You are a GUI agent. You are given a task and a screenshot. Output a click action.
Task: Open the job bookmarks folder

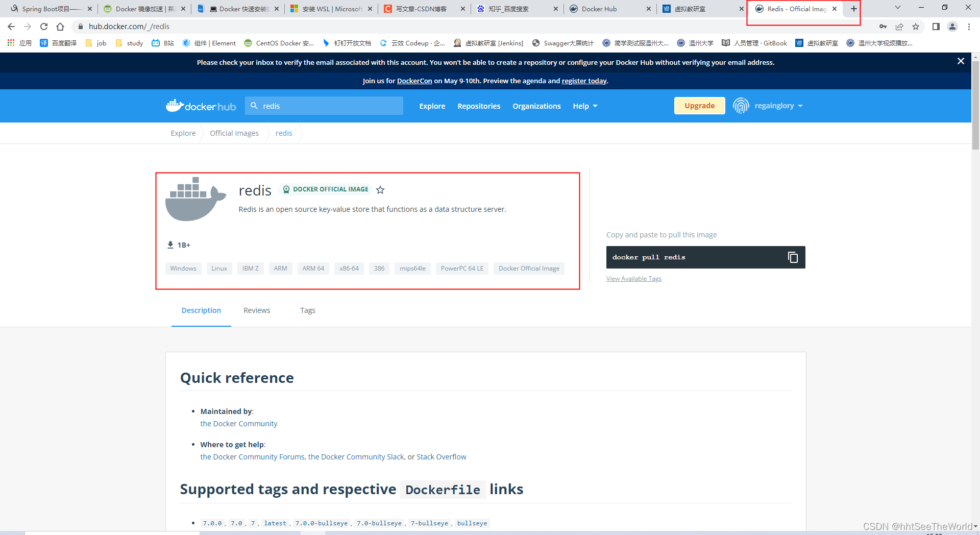(x=96, y=43)
